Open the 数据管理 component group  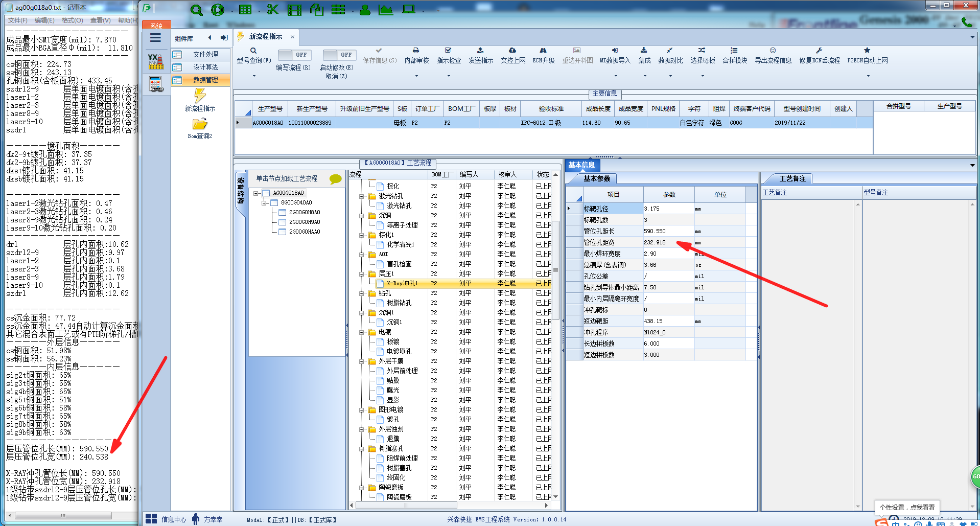(x=200, y=80)
